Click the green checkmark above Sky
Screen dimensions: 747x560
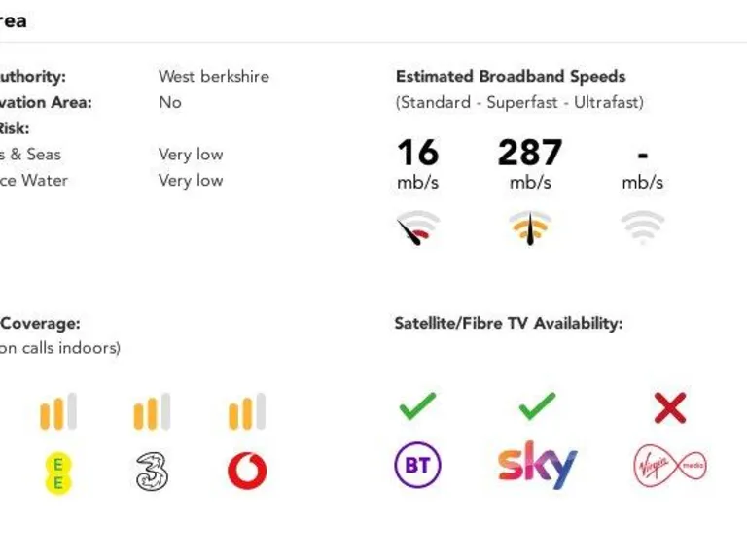[537, 406]
